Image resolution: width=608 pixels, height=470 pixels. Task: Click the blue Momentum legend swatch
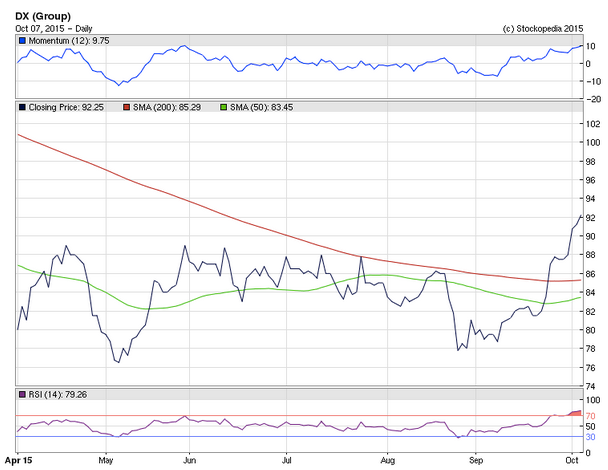tap(22, 40)
